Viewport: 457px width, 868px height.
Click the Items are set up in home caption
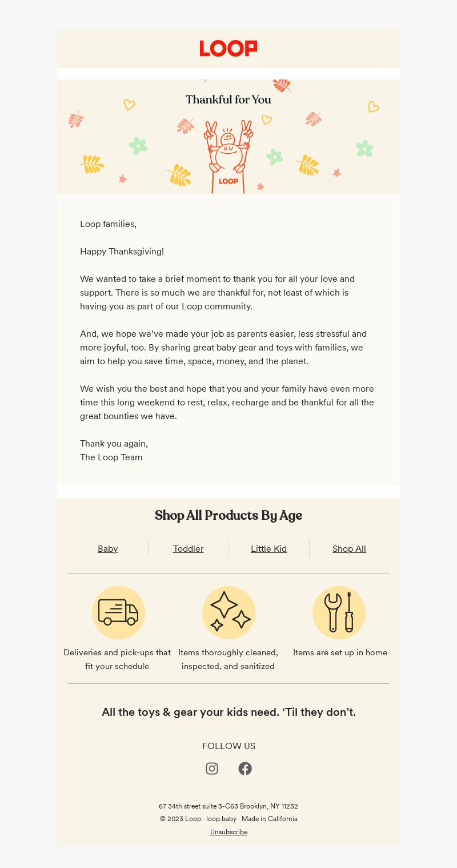340,652
